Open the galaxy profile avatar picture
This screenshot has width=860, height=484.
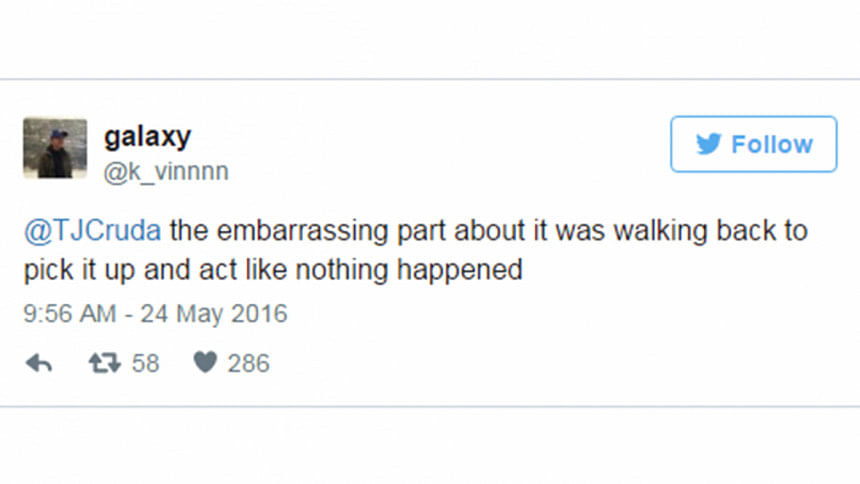coord(48,148)
